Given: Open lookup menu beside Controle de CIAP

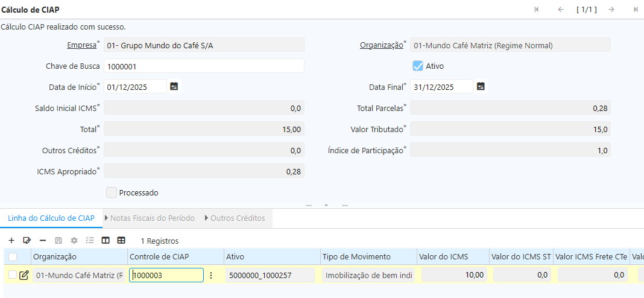Looking at the screenshot, I should click(x=211, y=276).
